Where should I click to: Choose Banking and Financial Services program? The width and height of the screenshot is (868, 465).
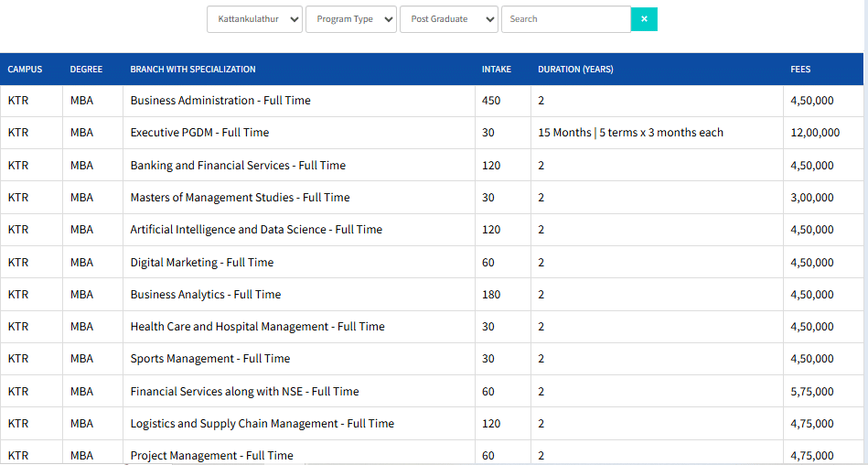tap(238, 166)
